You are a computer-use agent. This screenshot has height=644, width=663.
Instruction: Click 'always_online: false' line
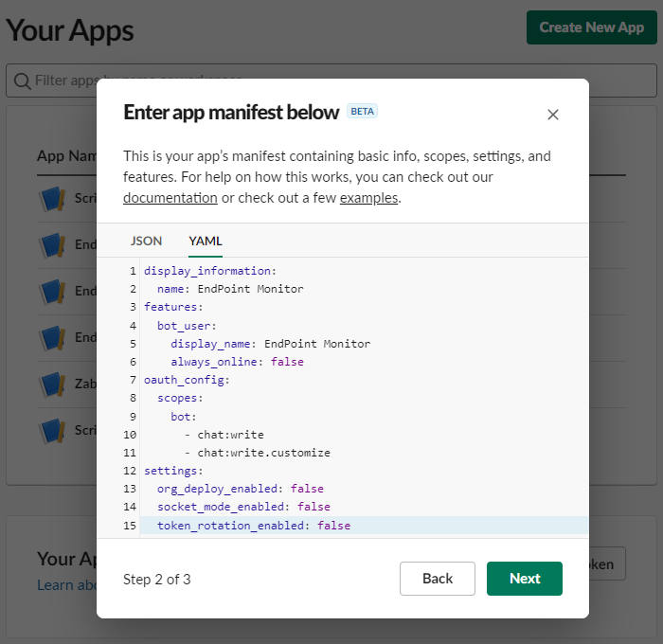(x=237, y=362)
